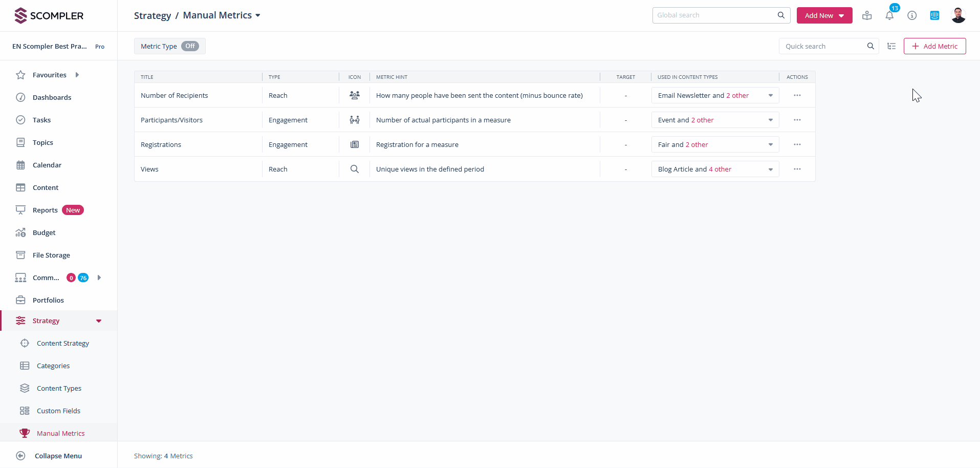The image size is (980, 468).
Task: Click the list view settings icon
Action: click(x=891, y=46)
